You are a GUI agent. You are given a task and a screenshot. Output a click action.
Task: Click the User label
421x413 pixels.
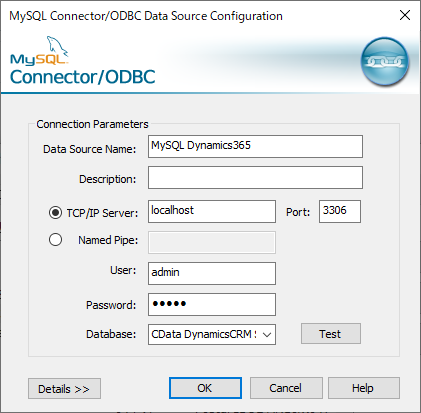pos(123,270)
